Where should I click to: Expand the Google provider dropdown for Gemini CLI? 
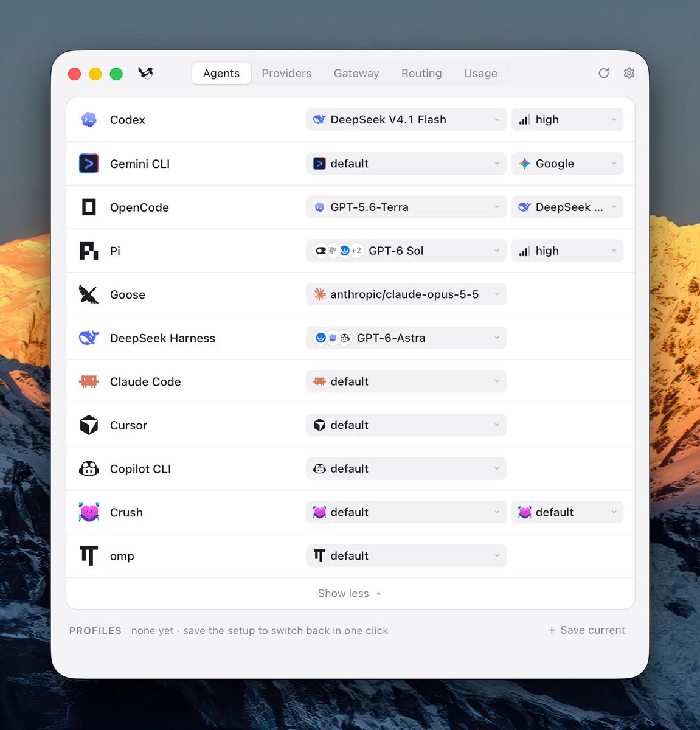(567, 163)
